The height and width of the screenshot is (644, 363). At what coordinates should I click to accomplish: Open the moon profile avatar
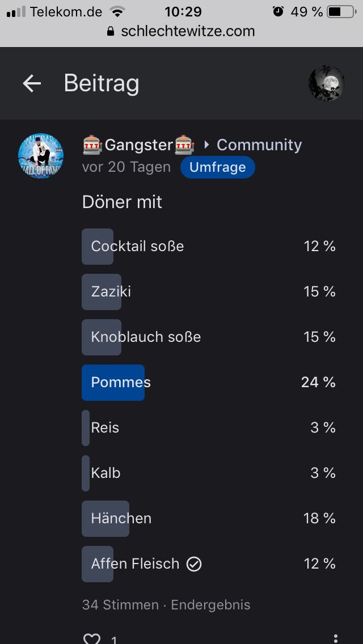pyautogui.click(x=327, y=84)
